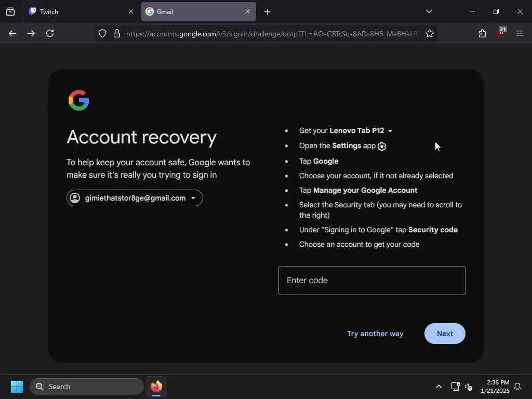
Task: Open the Extensions puzzle icon
Action: [482, 33]
